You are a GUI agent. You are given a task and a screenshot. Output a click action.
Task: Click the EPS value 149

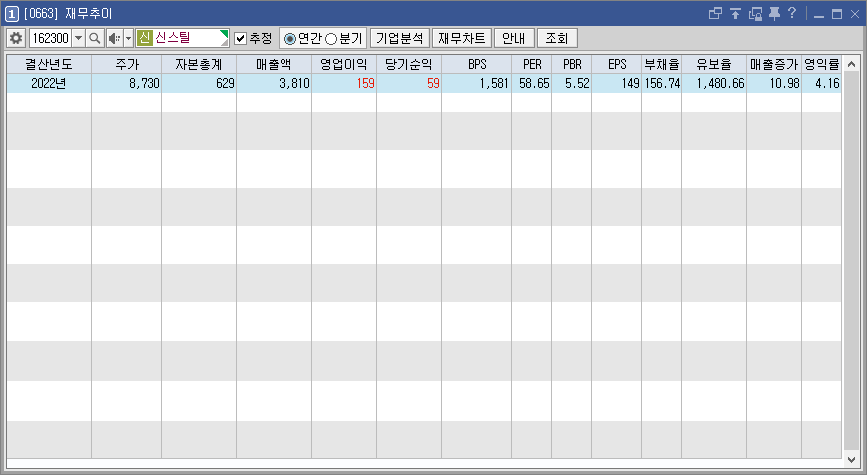click(x=630, y=83)
